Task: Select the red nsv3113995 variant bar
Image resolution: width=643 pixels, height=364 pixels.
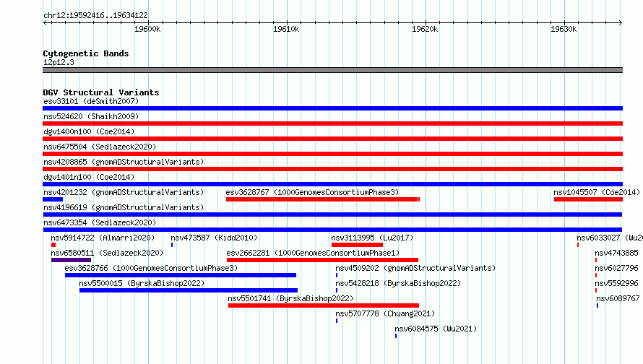Action: (357, 245)
